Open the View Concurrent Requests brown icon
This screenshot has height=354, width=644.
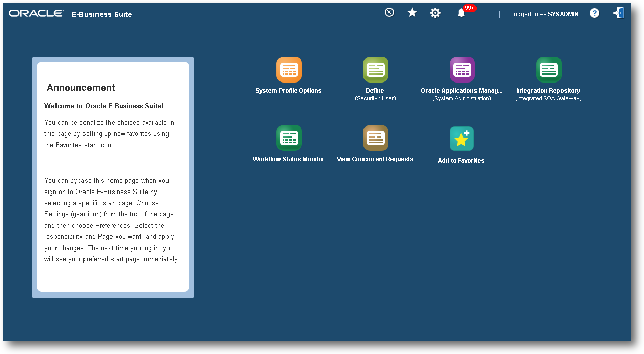coord(375,138)
